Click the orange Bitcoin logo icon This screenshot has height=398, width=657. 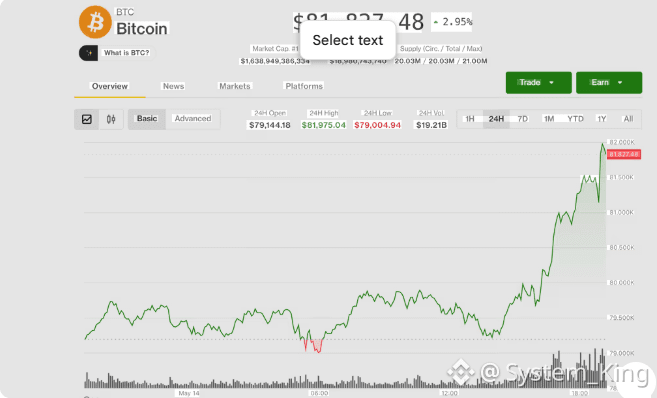[95, 22]
